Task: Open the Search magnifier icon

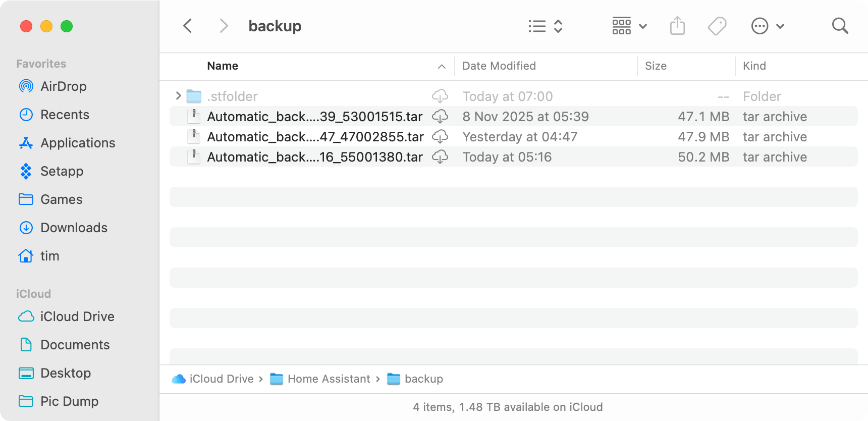Action: coord(840,26)
